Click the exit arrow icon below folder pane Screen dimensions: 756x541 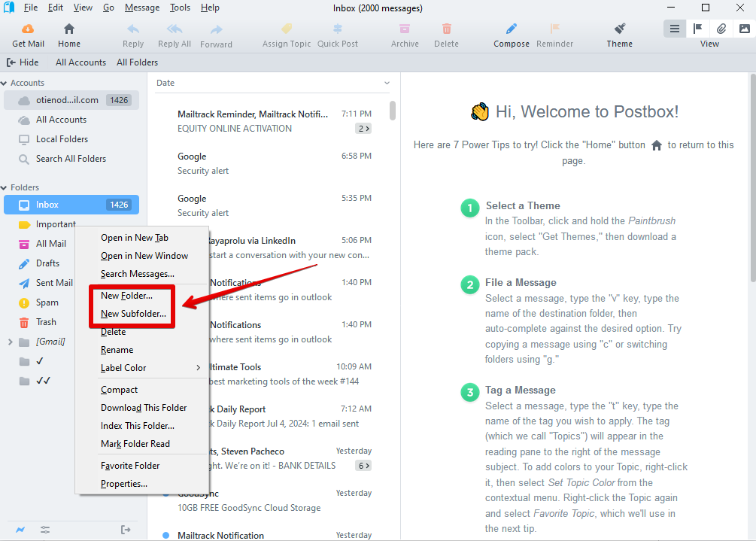pos(126,530)
